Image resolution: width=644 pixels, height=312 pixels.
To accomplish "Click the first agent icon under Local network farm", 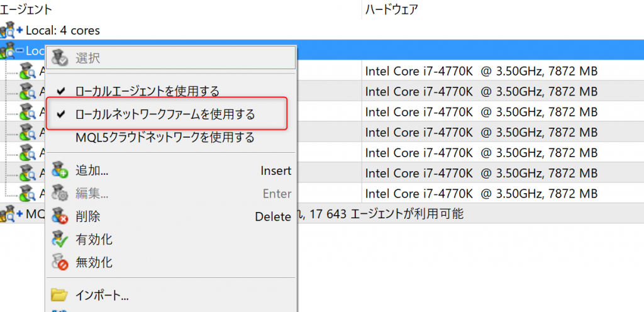I will (x=27, y=70).
